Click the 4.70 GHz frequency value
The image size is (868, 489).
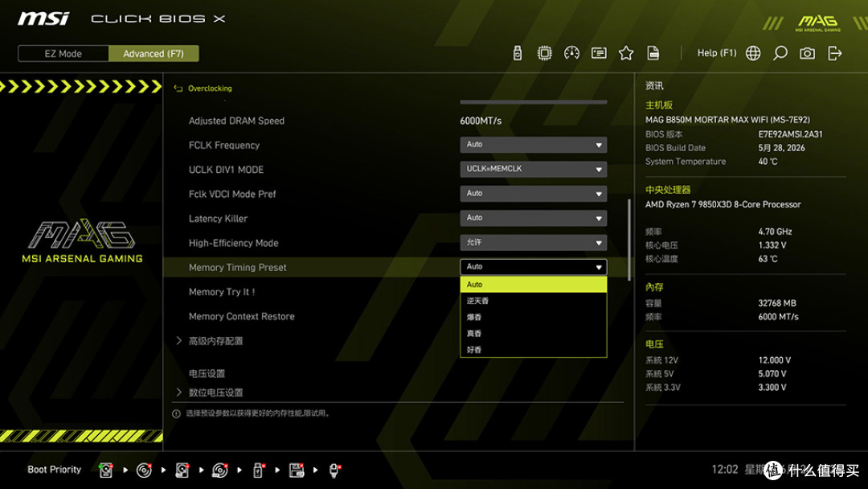[775, 232]
